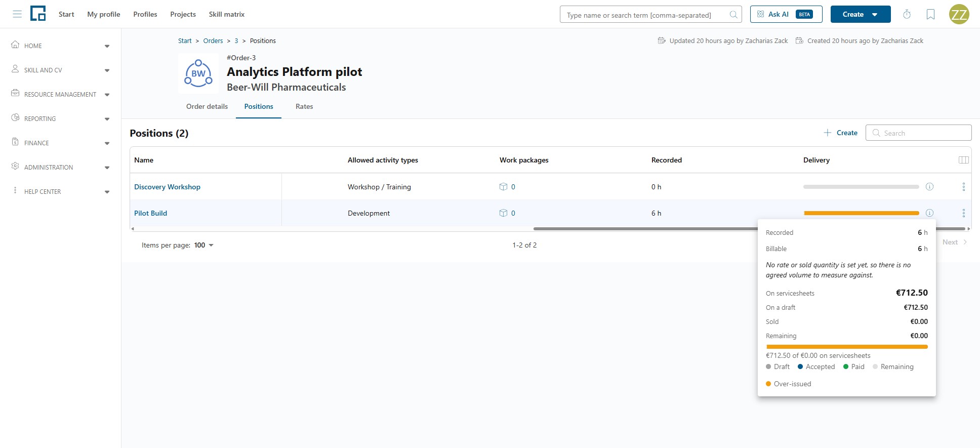Show delivery info for Discovery Workshop
Image resolution: width=980 pixels, height=448 pixels.
(929, 187)
